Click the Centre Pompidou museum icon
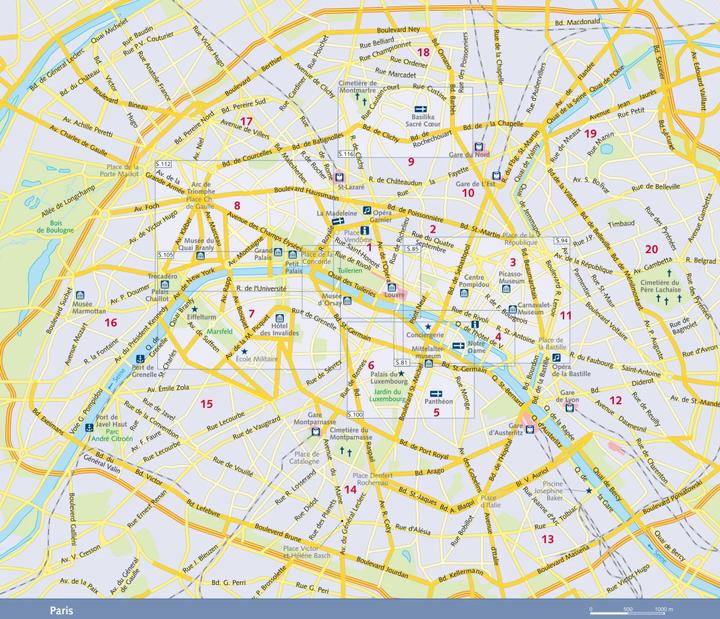720x619 pixels. click(x=463, y=293)
